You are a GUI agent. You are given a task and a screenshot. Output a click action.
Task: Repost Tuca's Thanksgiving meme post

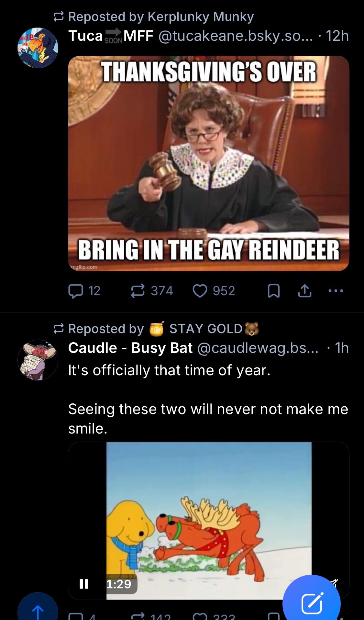coord(152,291)
